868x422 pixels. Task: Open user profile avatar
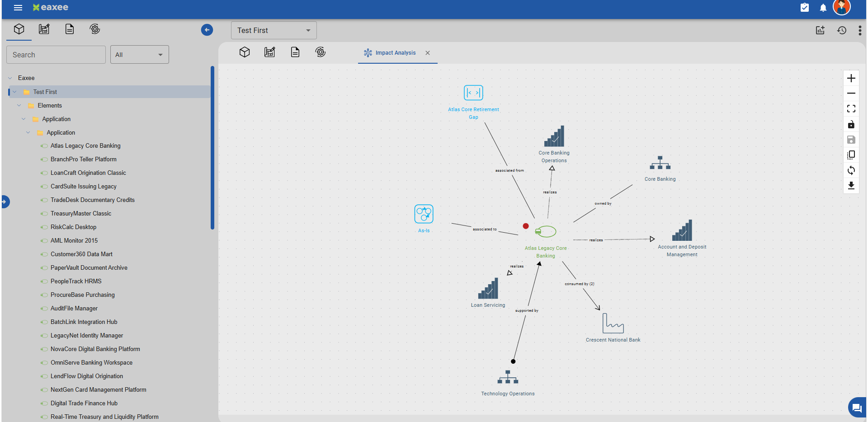[842, 7]
